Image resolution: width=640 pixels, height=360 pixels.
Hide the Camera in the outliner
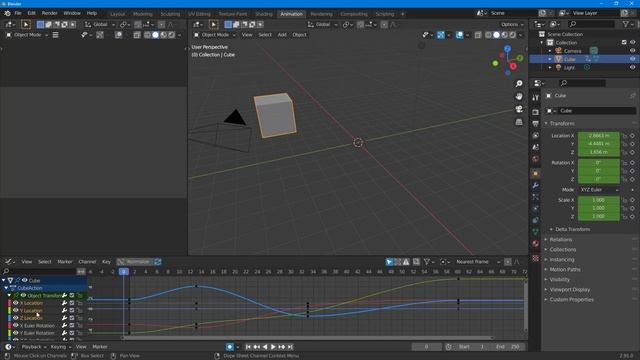click(632, 51)
